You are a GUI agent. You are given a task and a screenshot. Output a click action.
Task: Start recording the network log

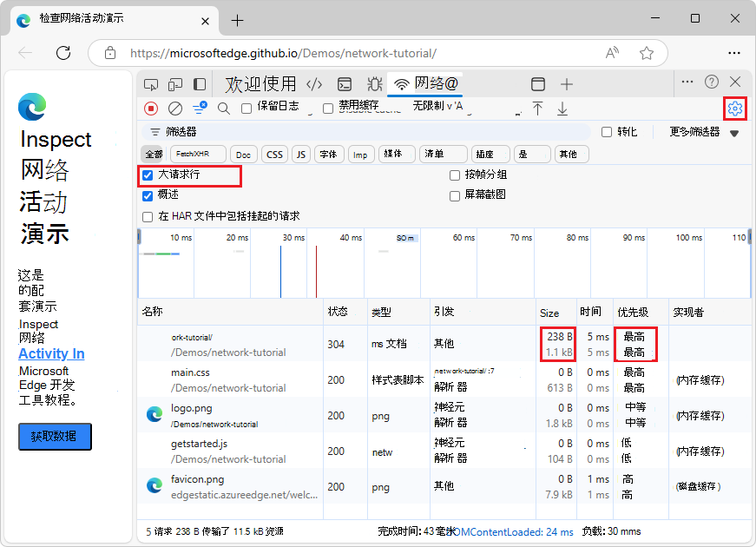click(x=149, y=109)
